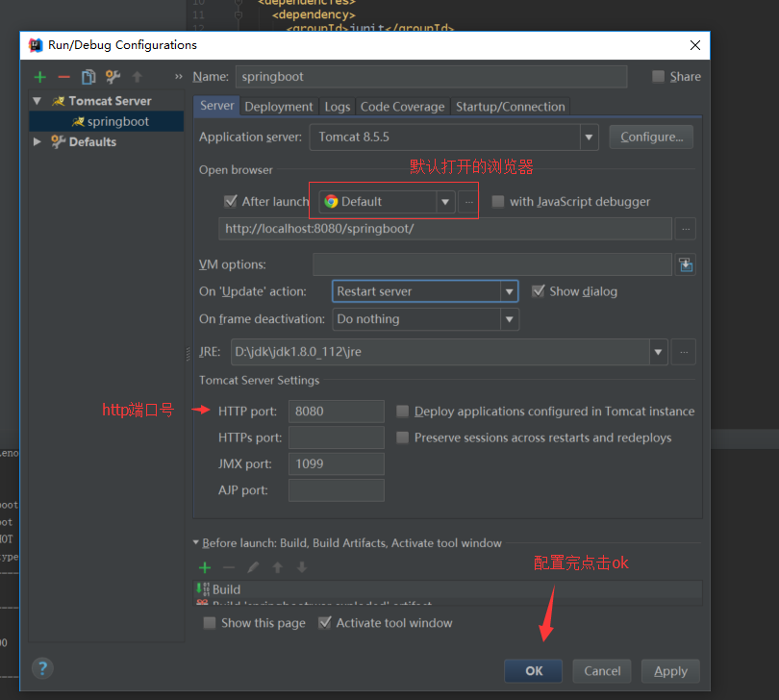
Task: Click the JMX port field 1099
Action: pos(337,464)
